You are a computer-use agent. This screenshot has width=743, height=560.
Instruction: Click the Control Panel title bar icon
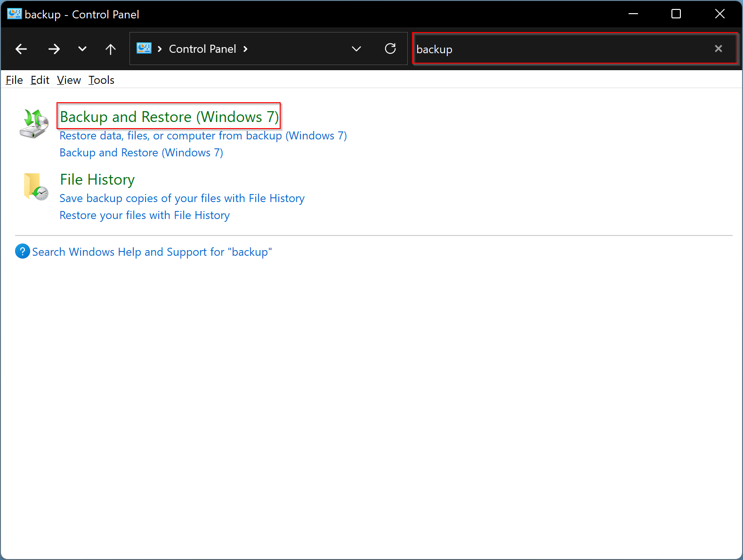pyautogui.click(x=14, y=14)
